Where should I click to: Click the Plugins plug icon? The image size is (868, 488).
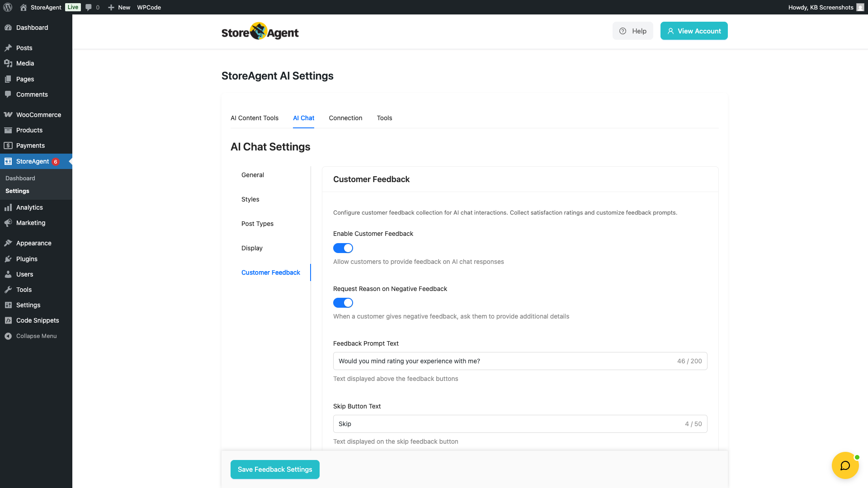click(8, 259)
